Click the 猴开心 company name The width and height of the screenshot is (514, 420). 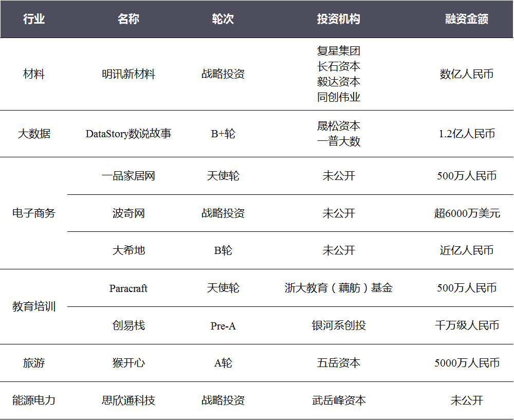128,363
